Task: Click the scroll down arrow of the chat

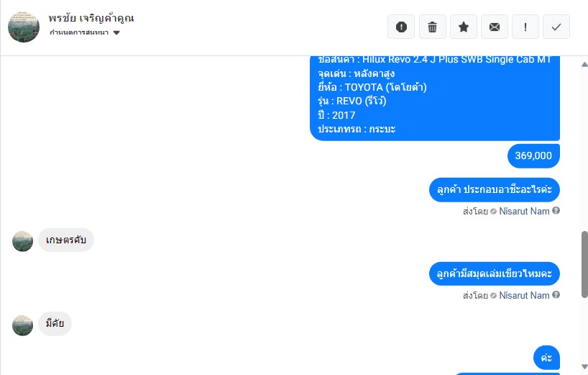Action: (x=584, y=366)
